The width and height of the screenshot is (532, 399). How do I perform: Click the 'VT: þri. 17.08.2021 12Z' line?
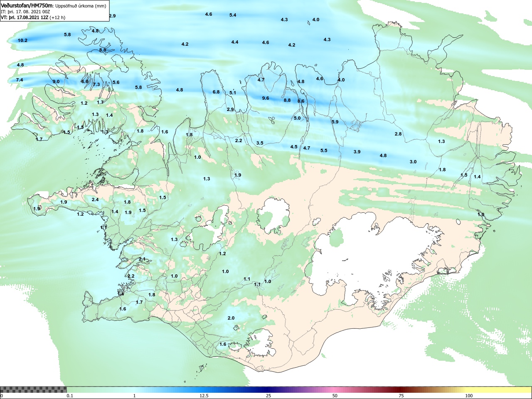point(25,18)
